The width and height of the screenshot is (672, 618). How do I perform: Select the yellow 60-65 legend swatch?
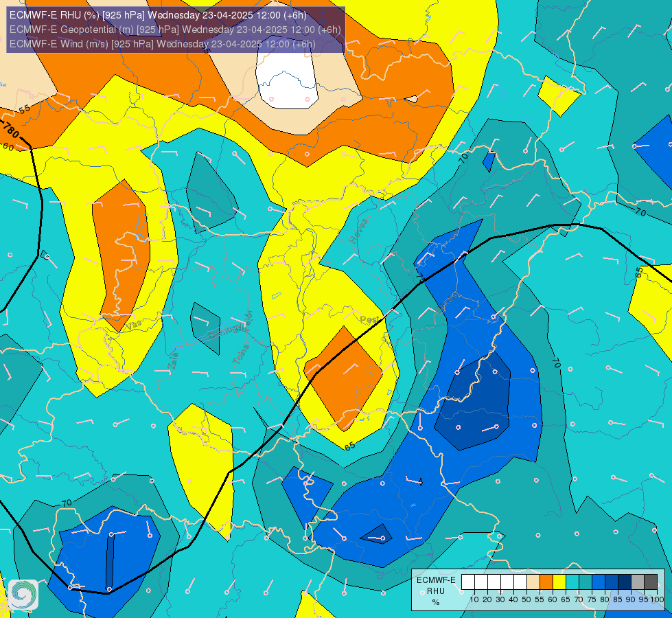[x=559, y=582]
